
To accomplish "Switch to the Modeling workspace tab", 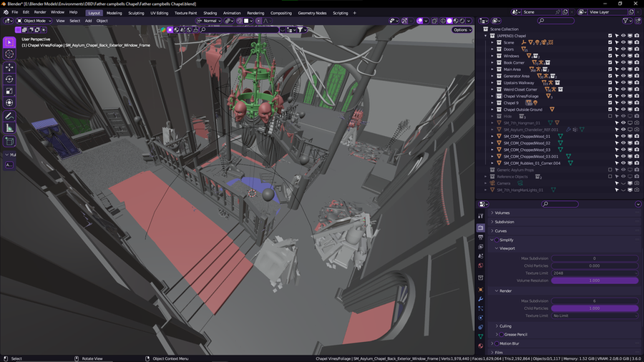I will coord(114,13).
